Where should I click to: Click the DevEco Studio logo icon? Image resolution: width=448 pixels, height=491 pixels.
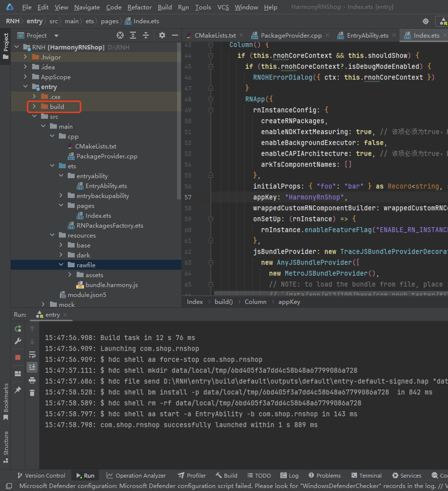[10, 7]
